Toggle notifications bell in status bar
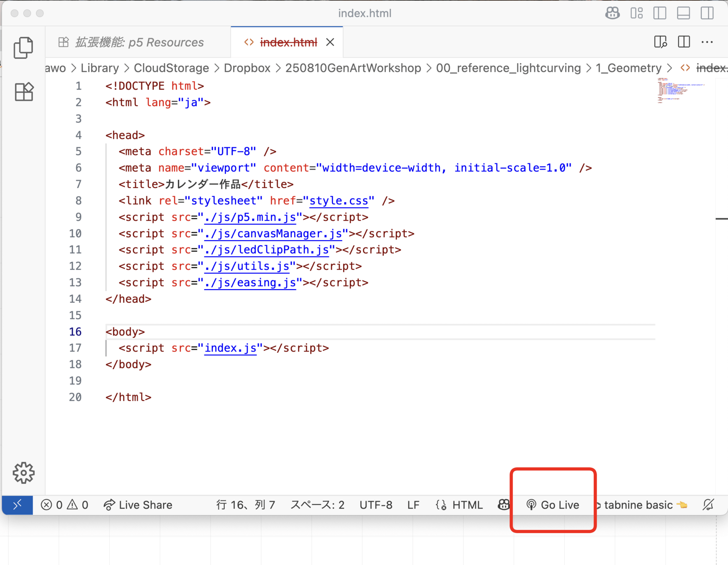This screenshot has height=565, width=728. click(708, 505)
